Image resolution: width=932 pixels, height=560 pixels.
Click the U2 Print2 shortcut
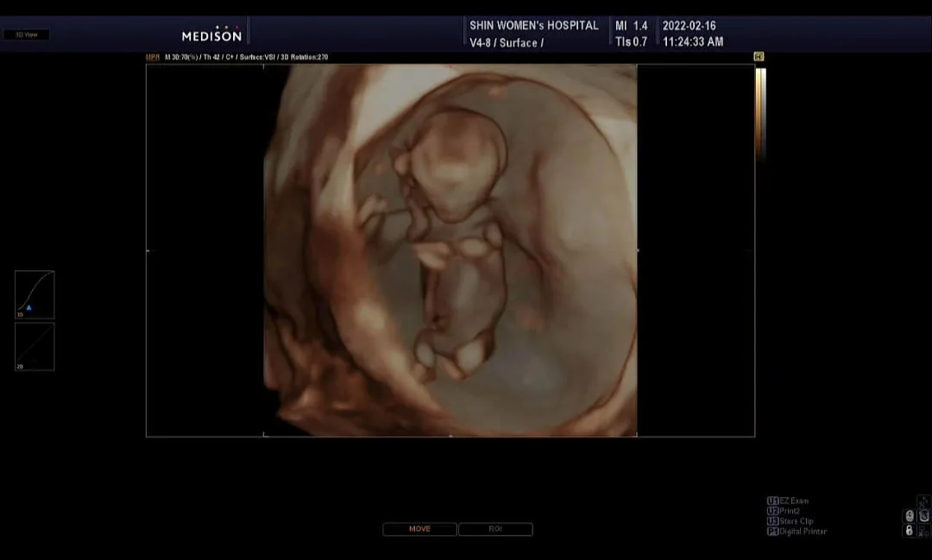point(784,512)
